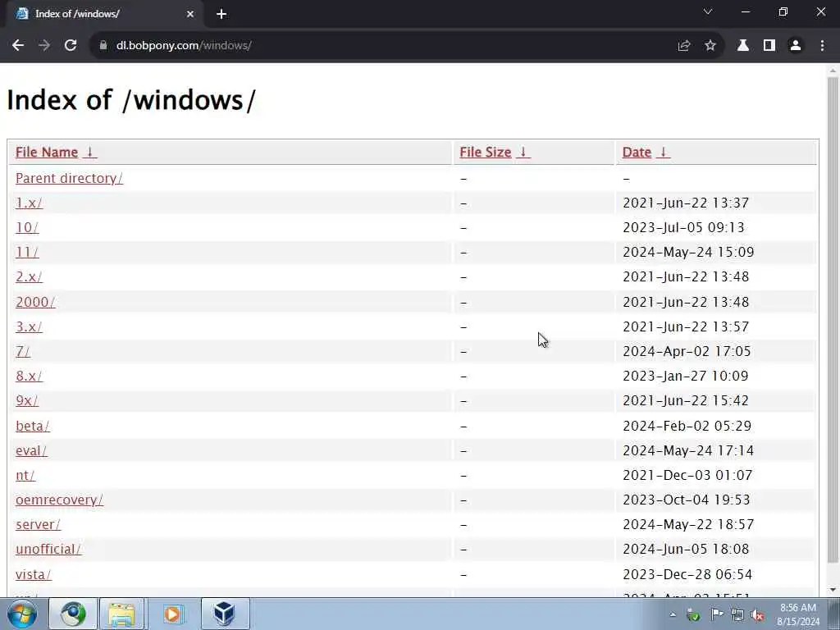Share this page via share icon
The height and width of the screenshot is (630, 840).
(x=683, y=46)
